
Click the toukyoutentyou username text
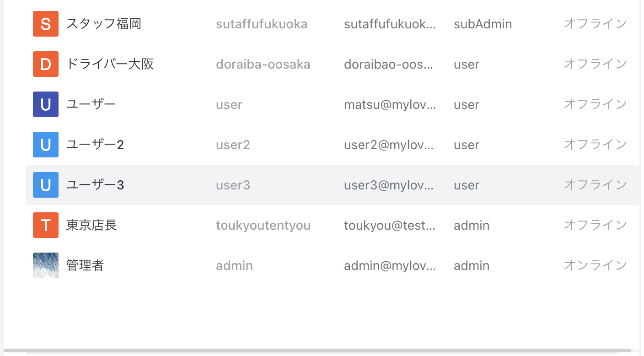pyautogui.click(x=263, y=225)
